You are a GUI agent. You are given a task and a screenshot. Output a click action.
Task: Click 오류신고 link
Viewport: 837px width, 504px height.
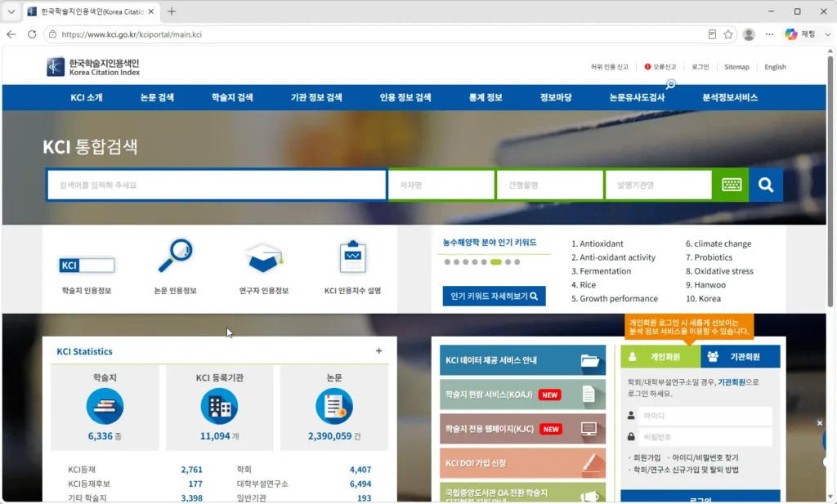point(660,67)
